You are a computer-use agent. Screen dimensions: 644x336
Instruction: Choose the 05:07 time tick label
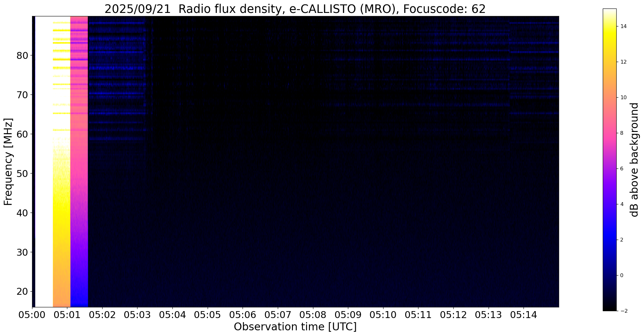278,315
